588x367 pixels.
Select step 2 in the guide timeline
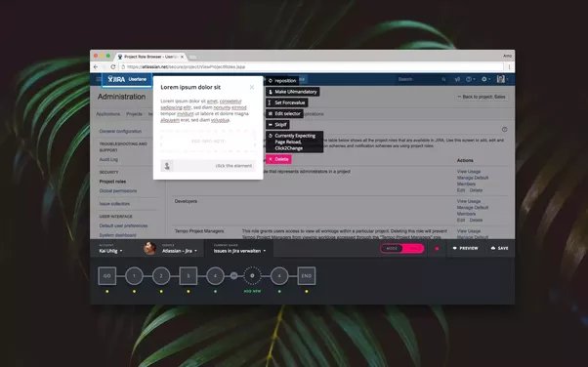[x=161, y=276]
